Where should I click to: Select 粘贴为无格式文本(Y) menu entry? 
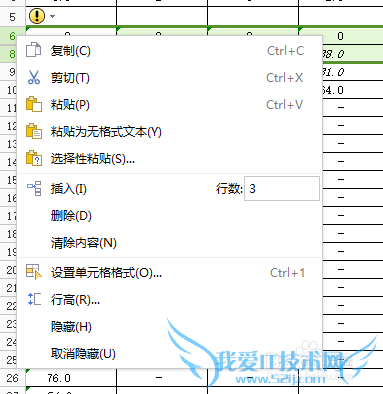click(x=170, y=132)
